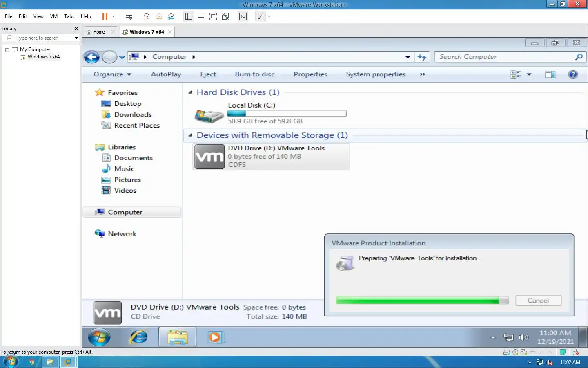
Task: Select DVD Drive (D:) VMware Tools
Action: (271, 156)
